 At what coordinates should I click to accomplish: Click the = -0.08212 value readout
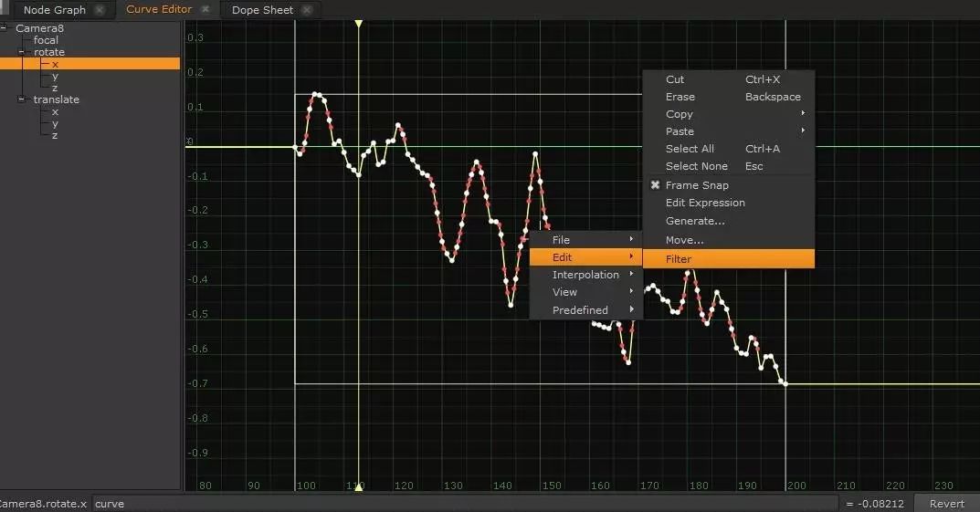tap(875, 504)
